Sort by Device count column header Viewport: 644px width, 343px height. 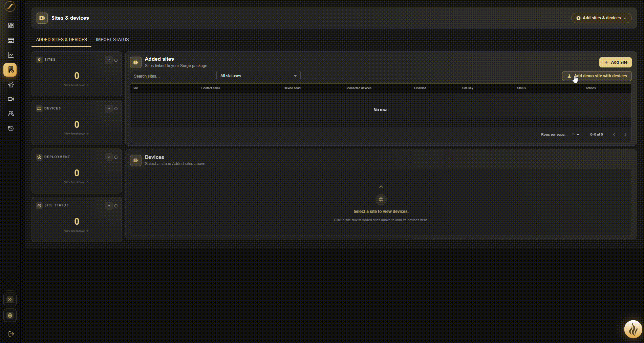click(x=293, y=88)
